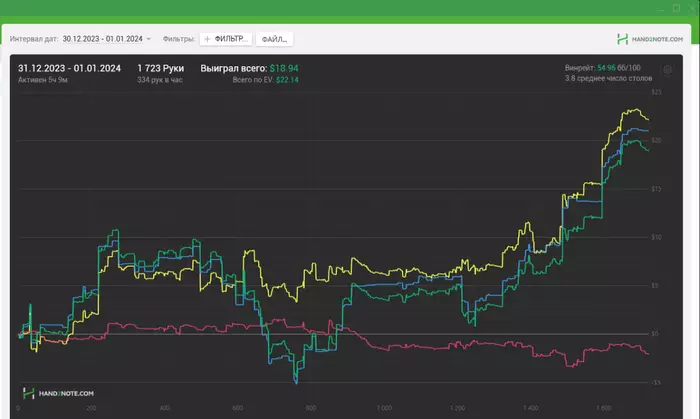700x419 pixels.
Task: Open the chart settings gear icon
Action: click(667, 70)
